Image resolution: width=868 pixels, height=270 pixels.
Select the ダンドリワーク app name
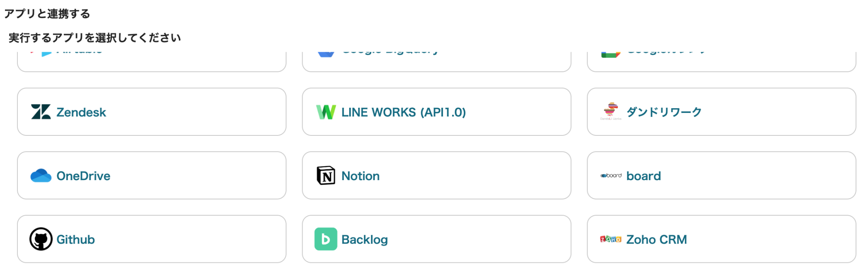[x=664, y=112]
